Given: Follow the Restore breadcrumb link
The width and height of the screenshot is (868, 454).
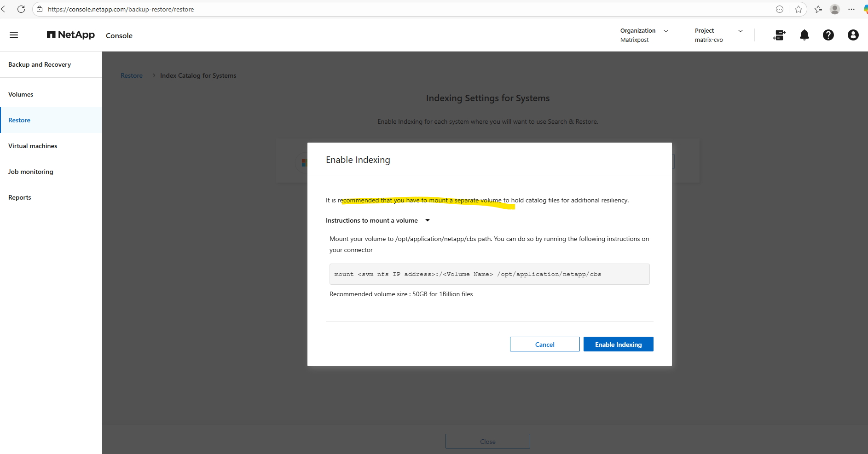Looking at the screenshot, I should click(x=132, y=75).
